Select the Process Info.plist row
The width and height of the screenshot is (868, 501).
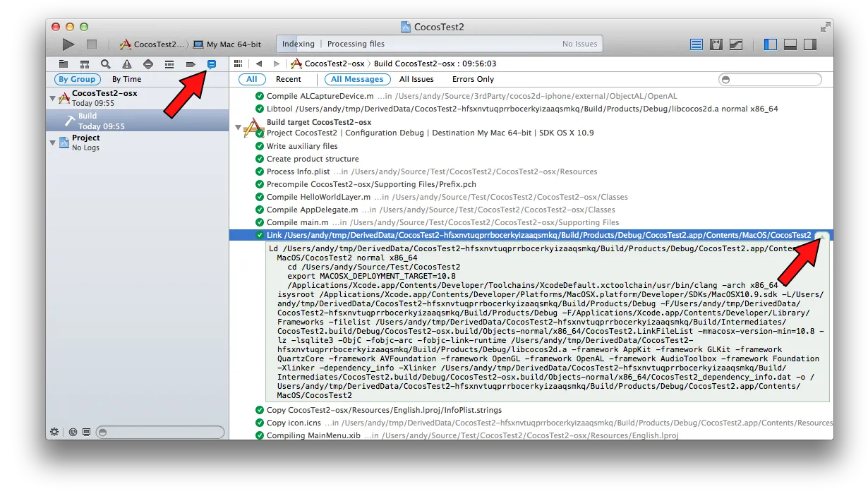click(x=531, y=171)
